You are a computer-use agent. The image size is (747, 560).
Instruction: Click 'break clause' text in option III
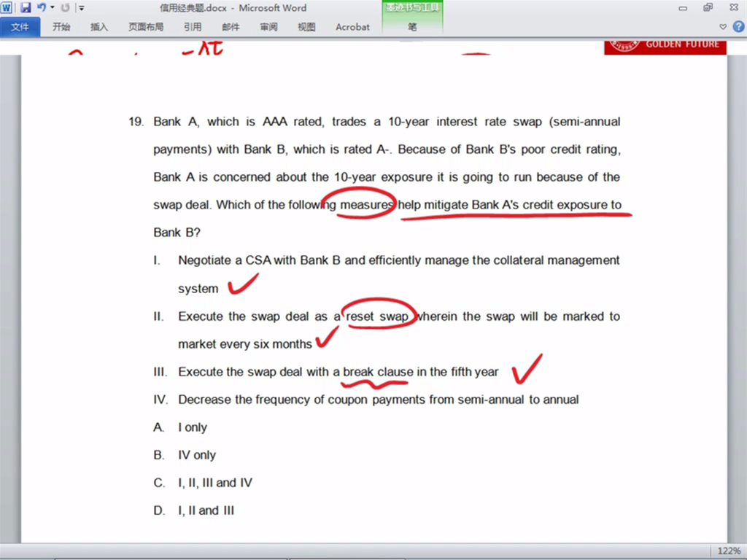379,372
